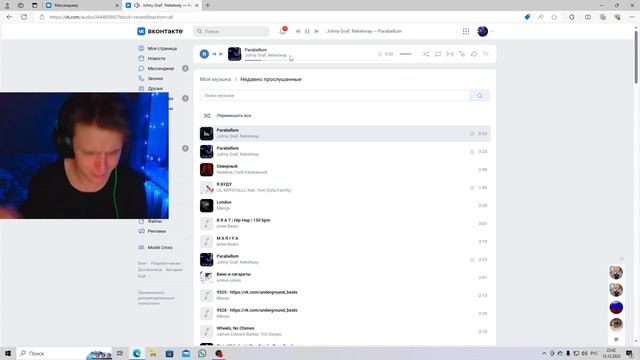Image resolution: width=640 pixels, height=360 pixels.
Task: Play the 9528 underground_beats track
Action: 345,313
